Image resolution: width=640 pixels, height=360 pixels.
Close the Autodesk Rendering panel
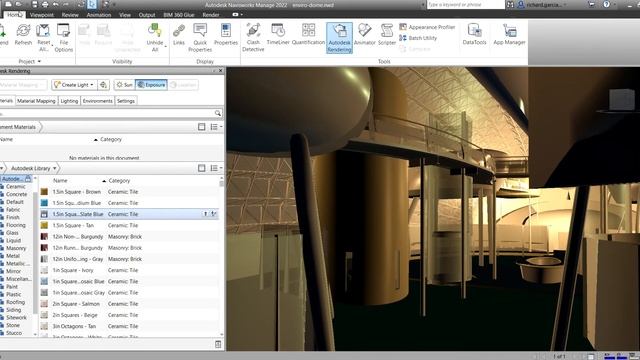click(221, 71)
